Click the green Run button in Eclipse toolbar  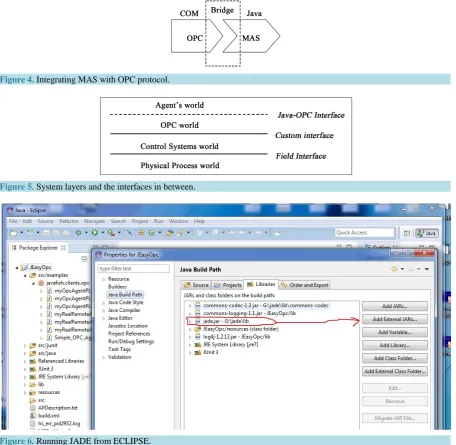pyautogui.click(x=95, y=233)
